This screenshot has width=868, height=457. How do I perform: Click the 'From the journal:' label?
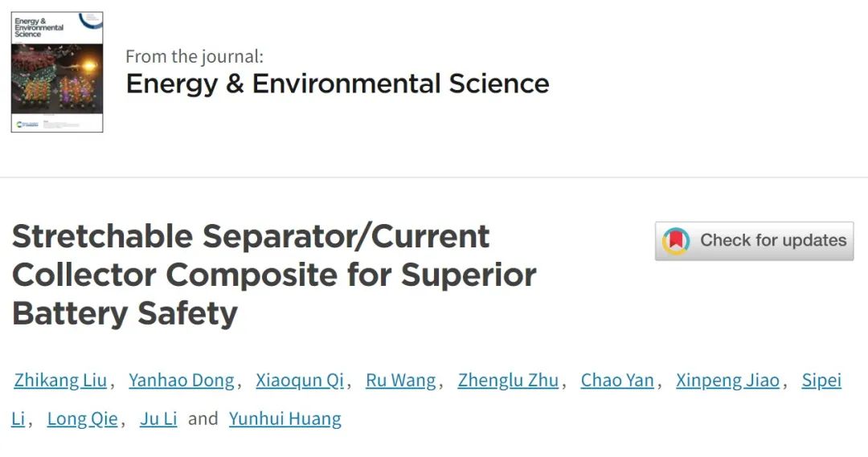[194, 56]
